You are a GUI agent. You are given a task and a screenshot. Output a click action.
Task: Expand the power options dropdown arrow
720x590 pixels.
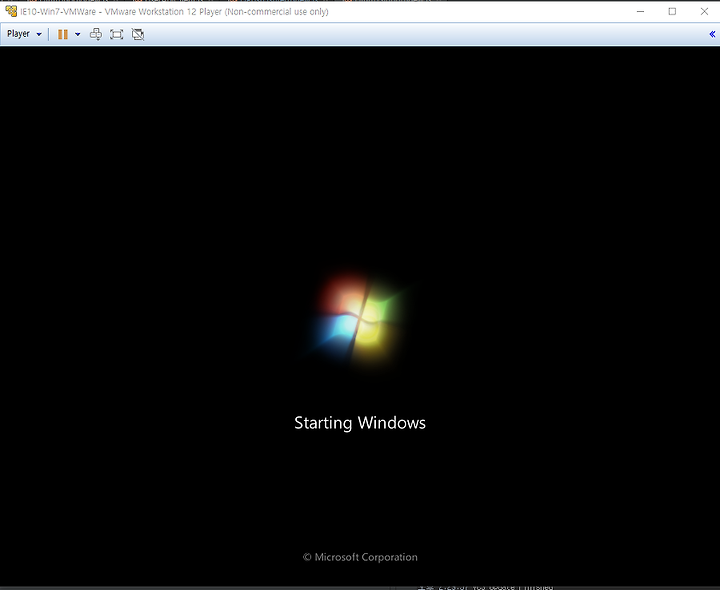click(78, 34)
